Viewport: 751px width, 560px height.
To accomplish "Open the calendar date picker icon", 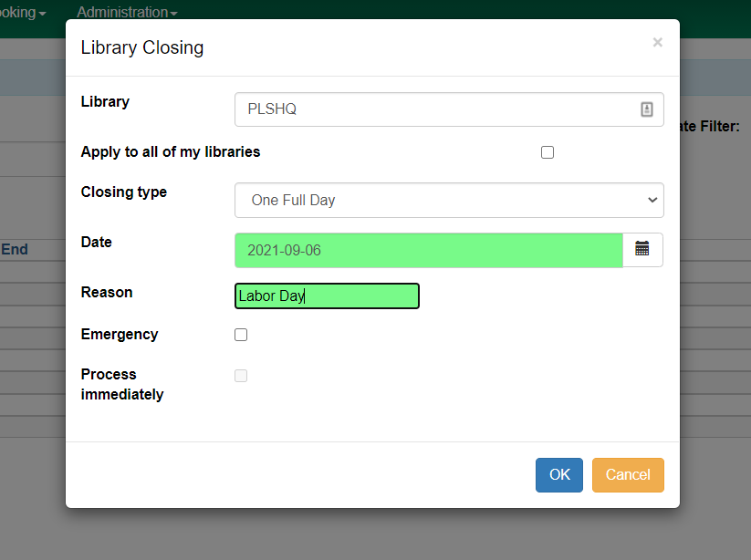I will 642,249.
